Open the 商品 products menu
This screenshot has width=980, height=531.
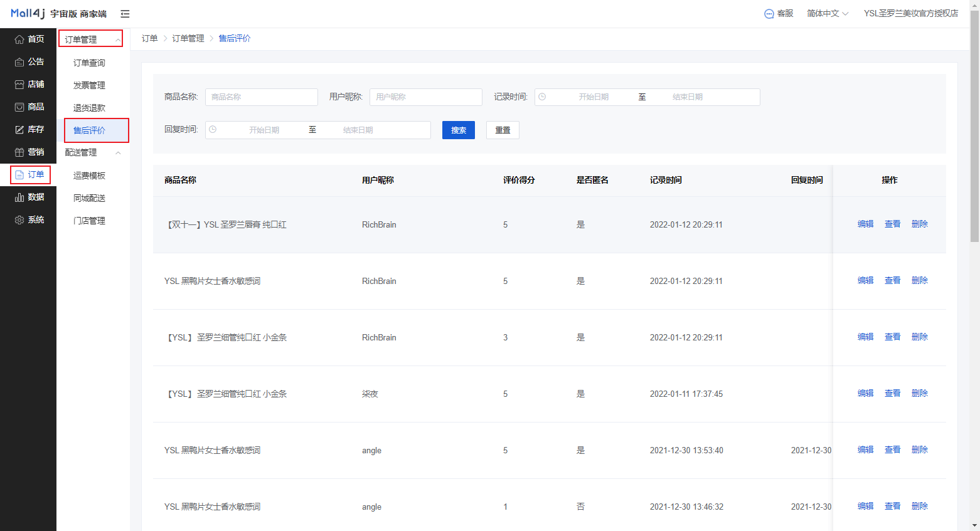coord(29,107)
